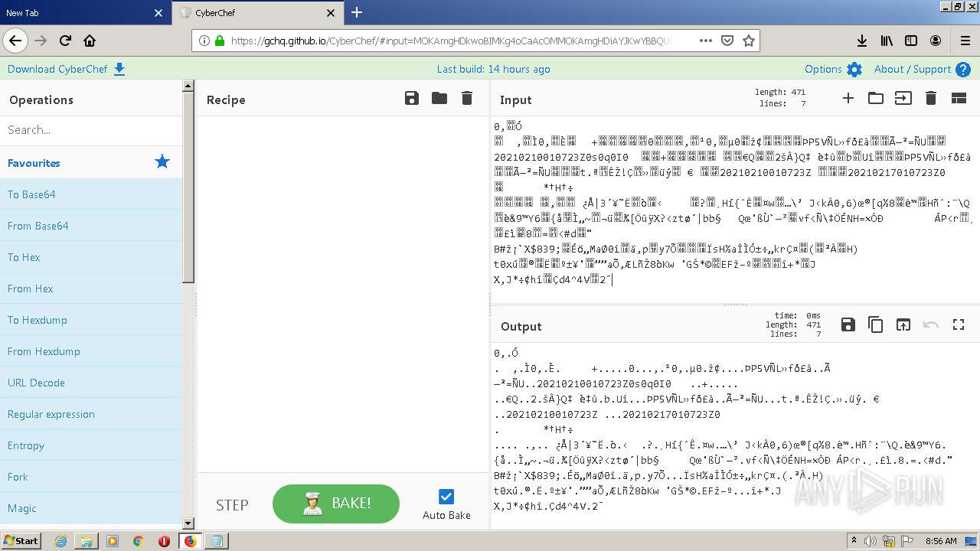Click the operations list scrollbar down arrow
This screenshot has width=980, height=551.
tap(188, 523)
